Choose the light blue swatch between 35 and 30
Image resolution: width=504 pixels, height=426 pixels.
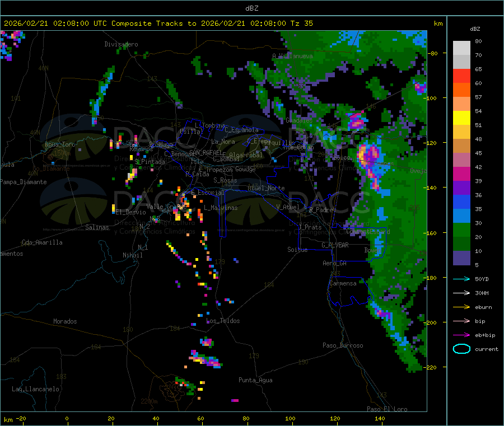point(461,216)
